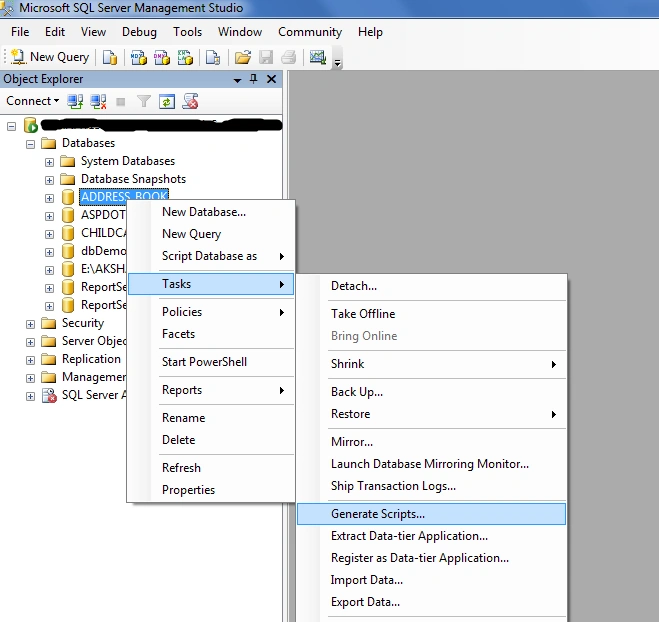This screenshot has height=622, width=659.
Task: Click the Save disk icon
Action: click(x=266, y=57)
